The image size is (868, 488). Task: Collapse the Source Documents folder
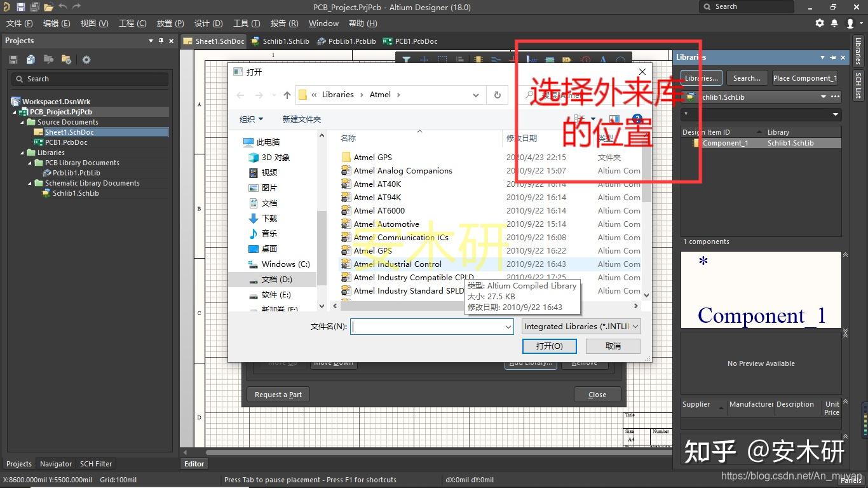point(22,121)
